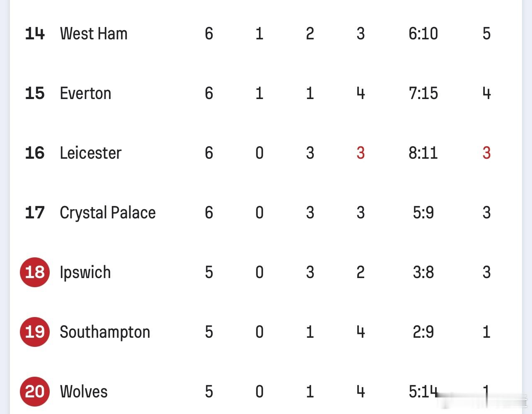Click Leicester's red losses number
The height and width of the screenshot is (414, 532).
coord(360,153)
